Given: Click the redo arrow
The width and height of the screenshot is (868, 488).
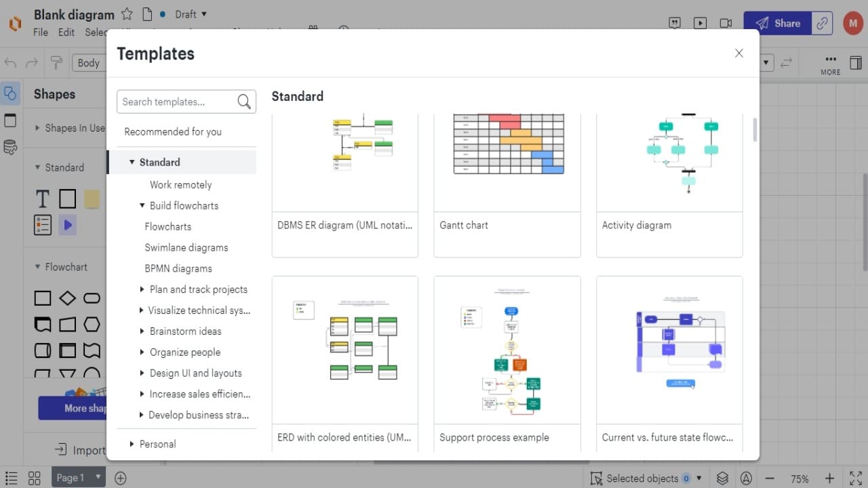Looking at the screenshot, I should coord(32,63).
